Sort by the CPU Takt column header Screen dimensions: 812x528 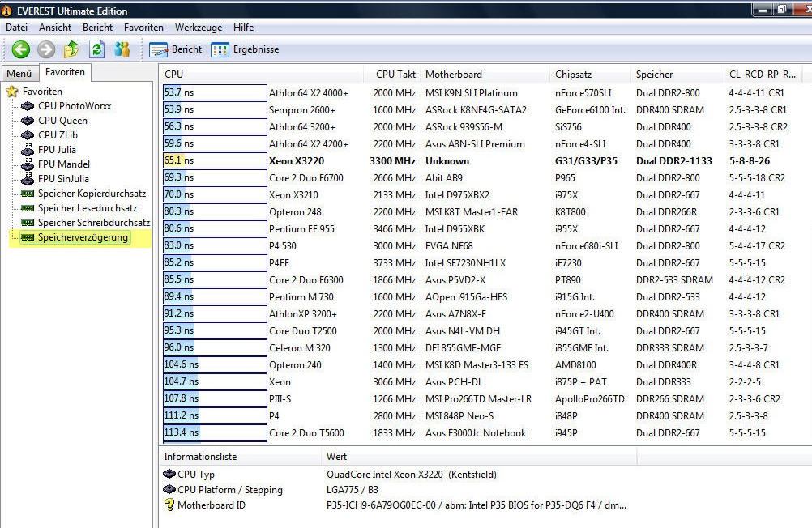coord(392,74)
